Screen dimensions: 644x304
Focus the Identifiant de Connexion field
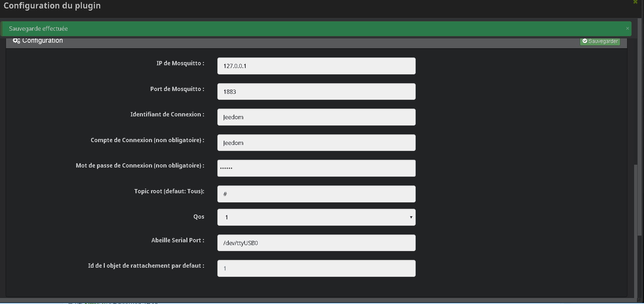316,117
